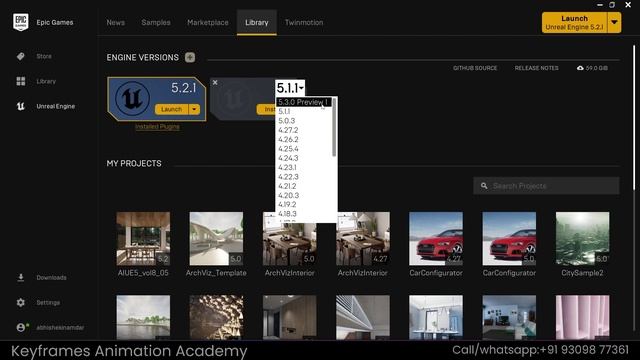
Task: Open the CarConfigurator 4.27 project thumbnail
Action: [x=436, y=239]
